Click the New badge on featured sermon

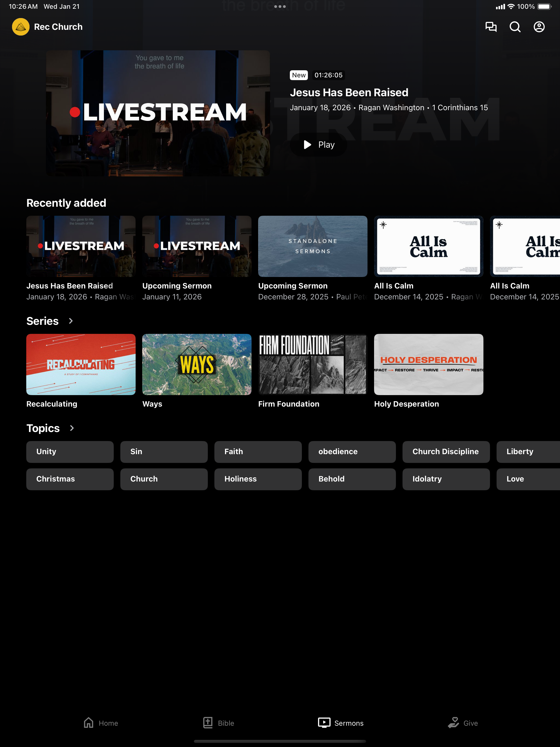pyautogui.click(x=299, y=75)
